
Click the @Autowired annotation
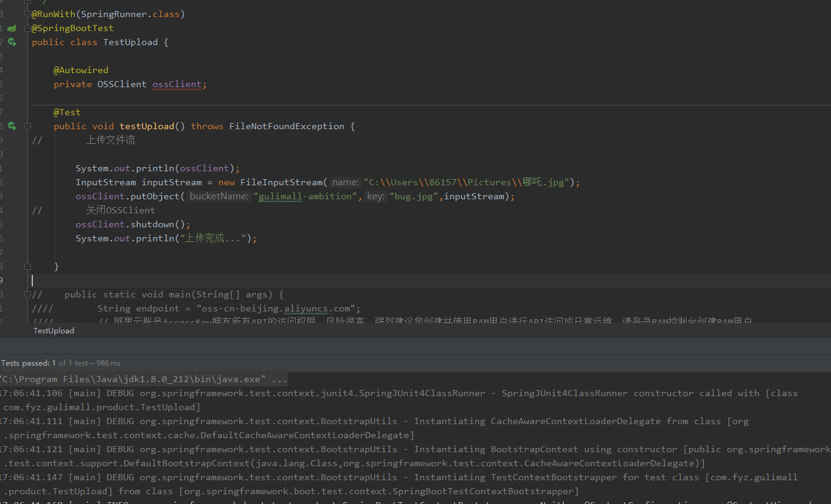[x=81, y=70]
